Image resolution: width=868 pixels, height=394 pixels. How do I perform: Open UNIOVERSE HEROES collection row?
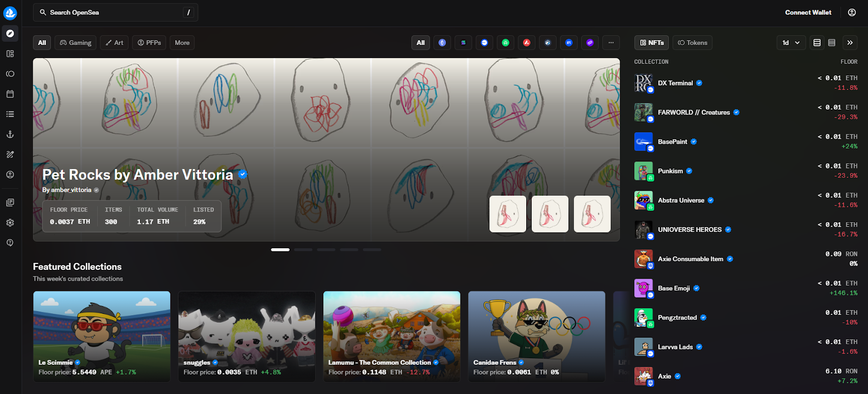tap(746, 229)
